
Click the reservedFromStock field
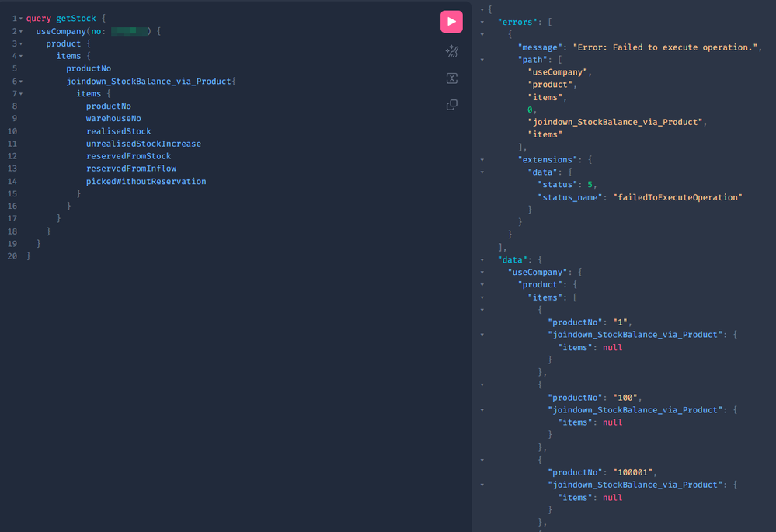pos(129,156)
